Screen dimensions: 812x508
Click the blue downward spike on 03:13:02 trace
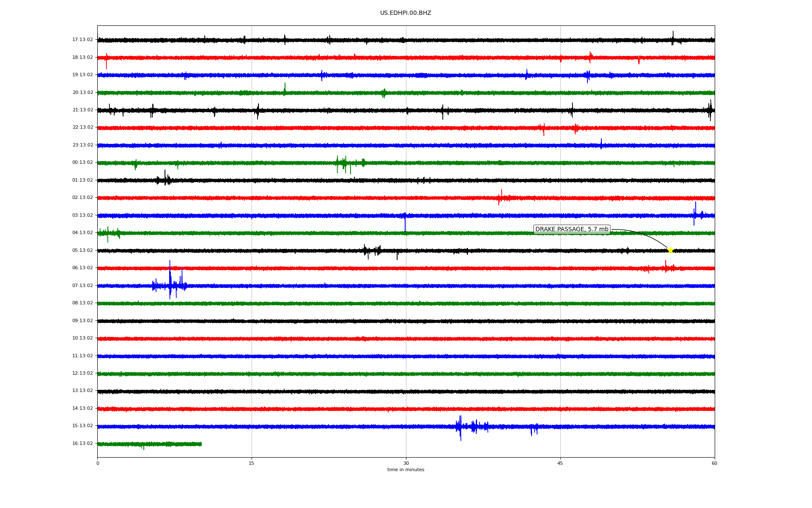pyautogui.click(x=405, y=223)
